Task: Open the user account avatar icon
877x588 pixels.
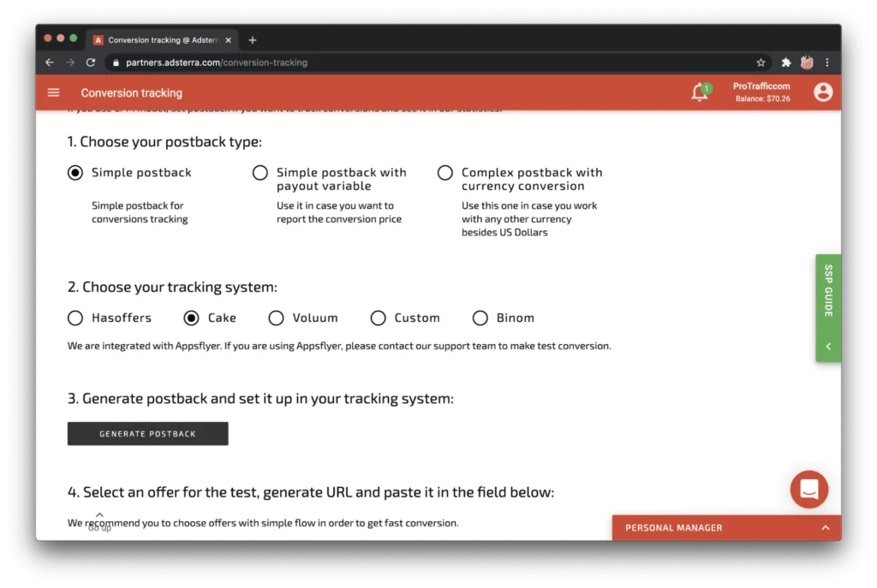Action: tap(823, 92)
